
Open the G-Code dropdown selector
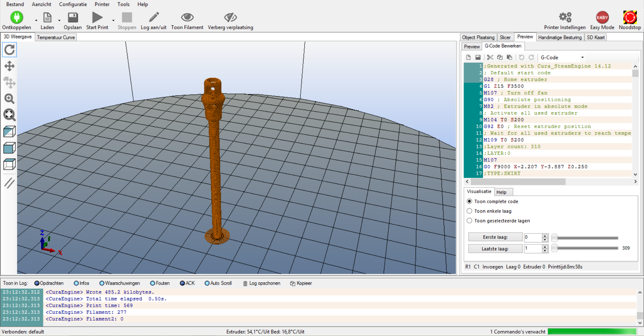tap(562, 57)
